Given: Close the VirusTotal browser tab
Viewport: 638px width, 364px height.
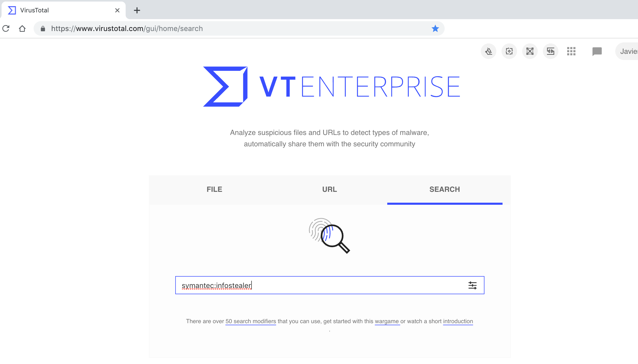Looking at the screenshot, I should [117, 10].
